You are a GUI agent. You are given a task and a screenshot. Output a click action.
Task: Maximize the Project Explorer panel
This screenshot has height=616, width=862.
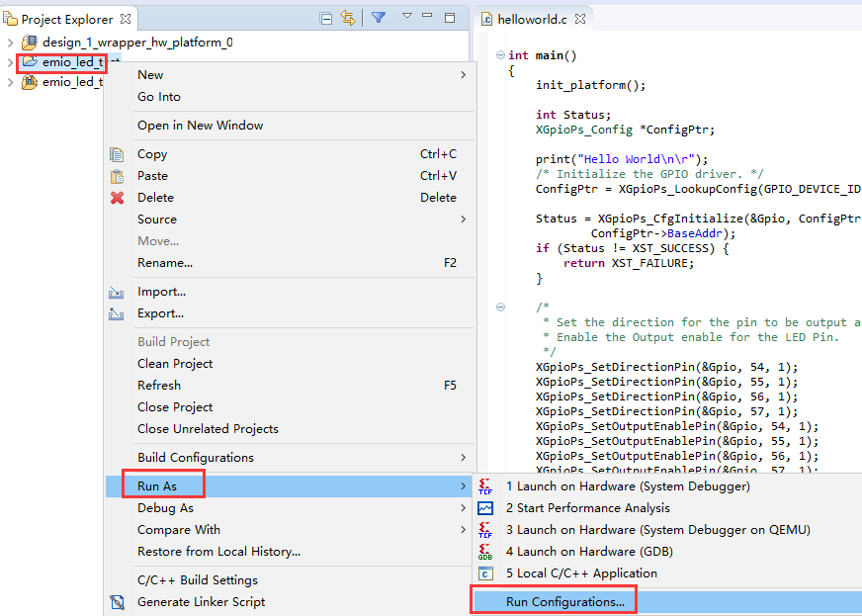[x=450, y=18]
